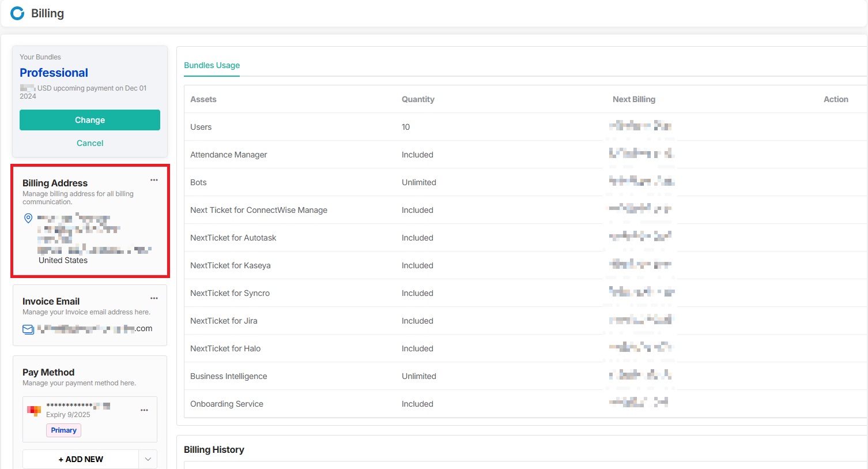This screenshot has height=469, width=868.
Task: Click the ADD NEW payment method button
Action: [81, 459]
